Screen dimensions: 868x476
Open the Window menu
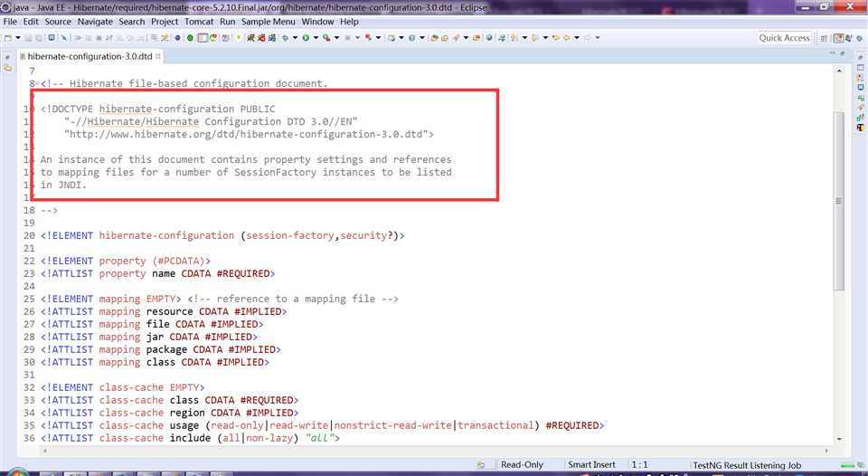click(x=317, y=22)
